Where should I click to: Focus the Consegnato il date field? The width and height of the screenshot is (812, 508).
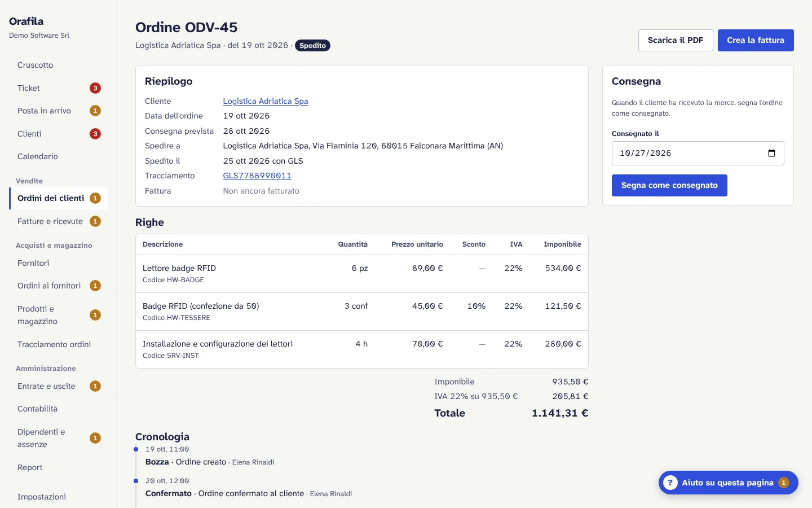[698, 153]
